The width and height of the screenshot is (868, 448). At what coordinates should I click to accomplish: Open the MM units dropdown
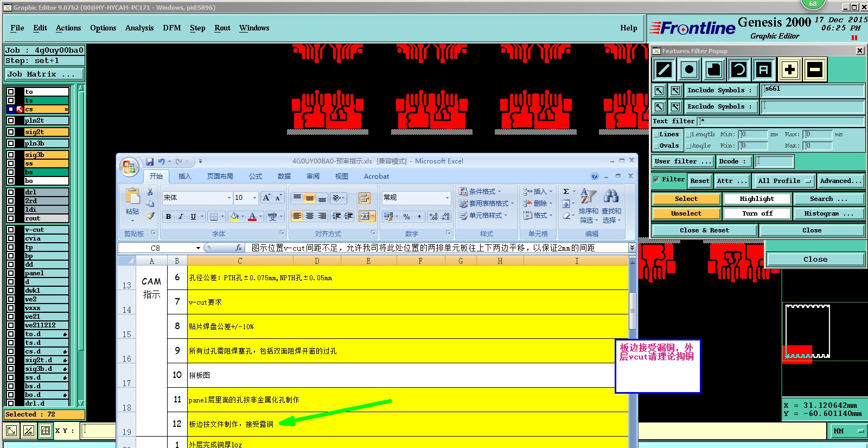coord(848,431)
